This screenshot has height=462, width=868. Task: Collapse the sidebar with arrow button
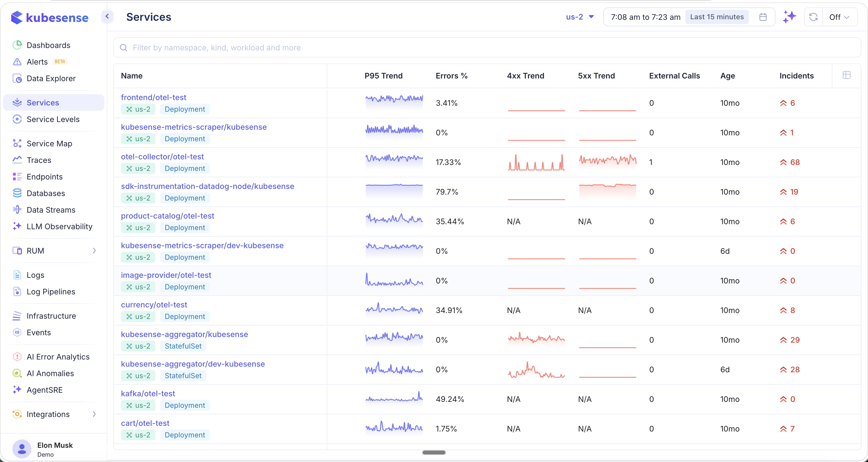point(107,16)
